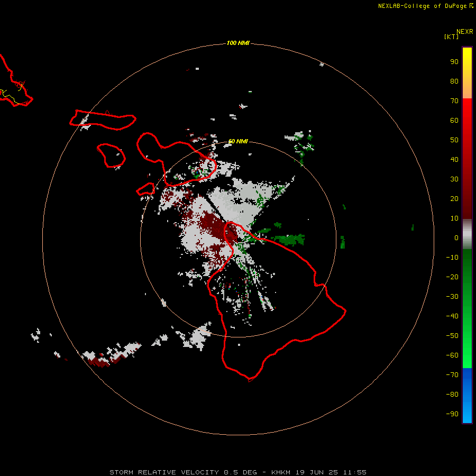Click the 60 value on the velocity scale

(x=454, y=120)
